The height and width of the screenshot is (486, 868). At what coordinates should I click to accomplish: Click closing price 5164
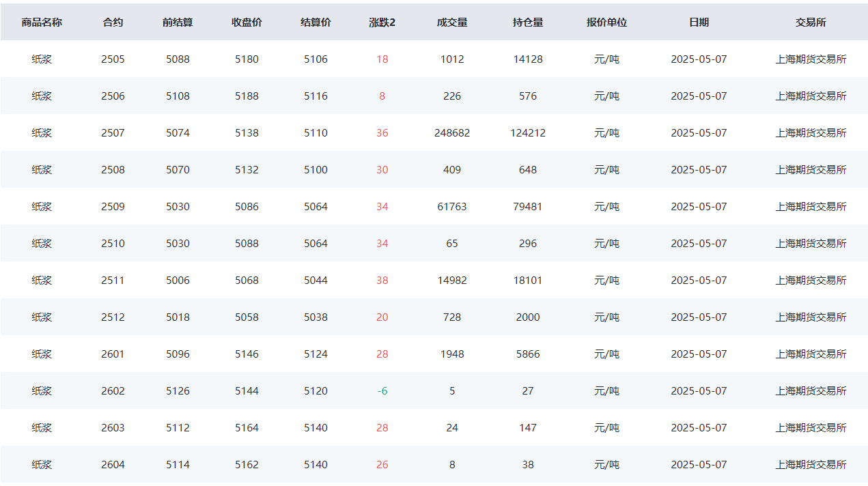[x=247, y=428]
